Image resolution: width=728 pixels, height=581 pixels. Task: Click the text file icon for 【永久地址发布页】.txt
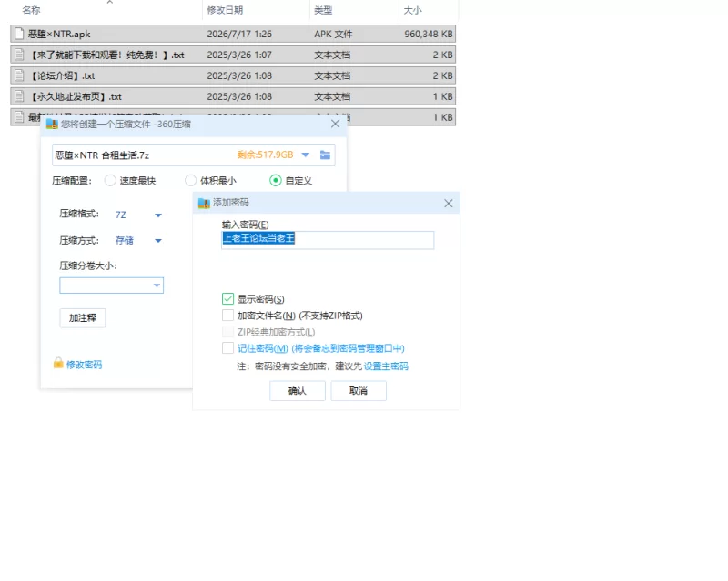tap(19, 96)
